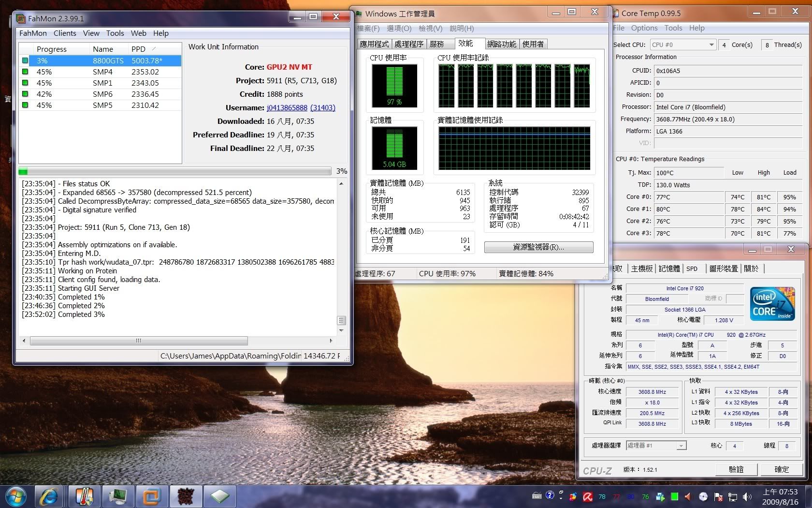Sort FahMon clients by PPD column header
Viewport: 812px width, 508px height.
pos(155,49)
